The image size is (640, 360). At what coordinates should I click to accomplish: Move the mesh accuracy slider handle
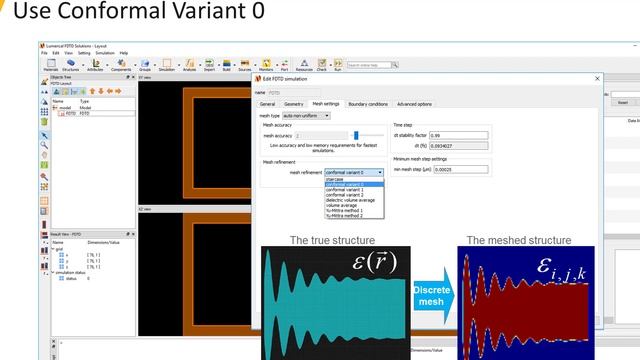point(356,135)
